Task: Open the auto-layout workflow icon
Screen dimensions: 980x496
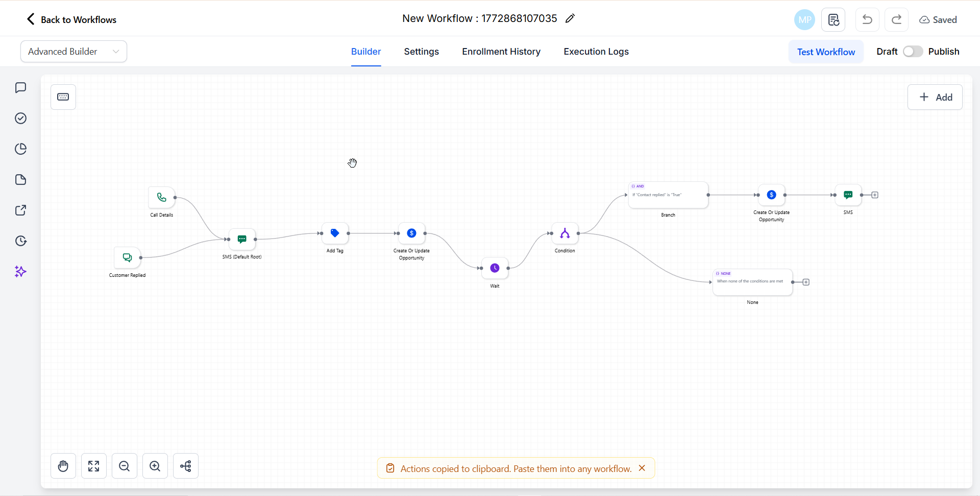Action: coord(185,466)
